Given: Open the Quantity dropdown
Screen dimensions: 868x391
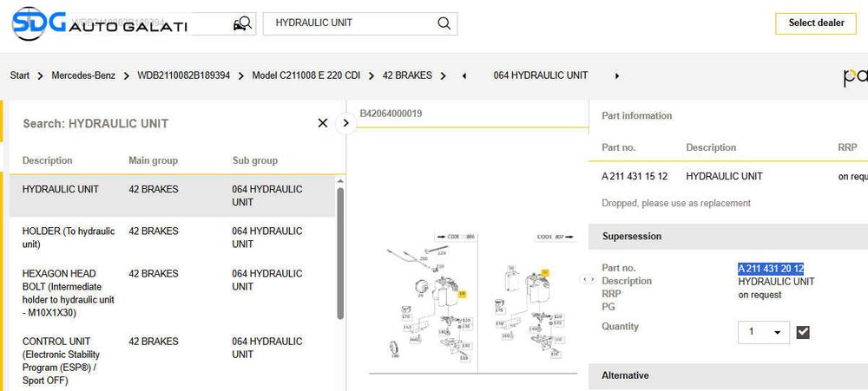Looking at the screenshot, I should tap(764, 332).
